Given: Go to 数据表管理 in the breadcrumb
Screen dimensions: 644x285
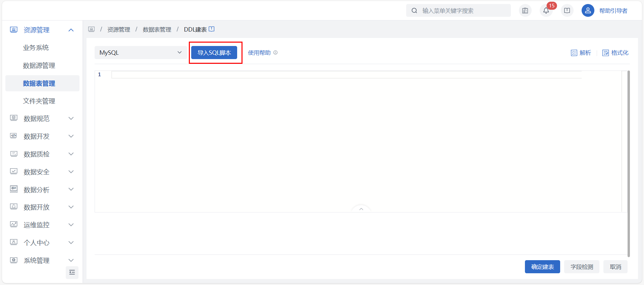Looking at the screenshot, I should pos(157,30).
